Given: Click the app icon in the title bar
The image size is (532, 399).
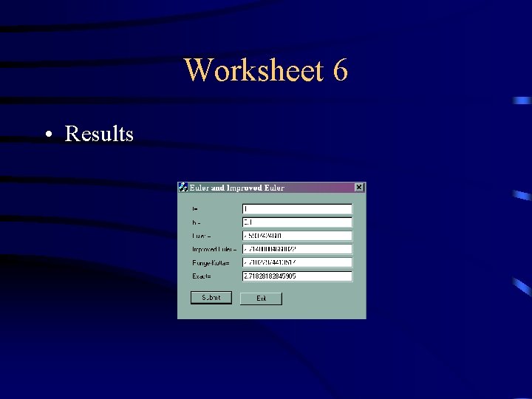Looking at the screenshot, I should tap(183, 187).
